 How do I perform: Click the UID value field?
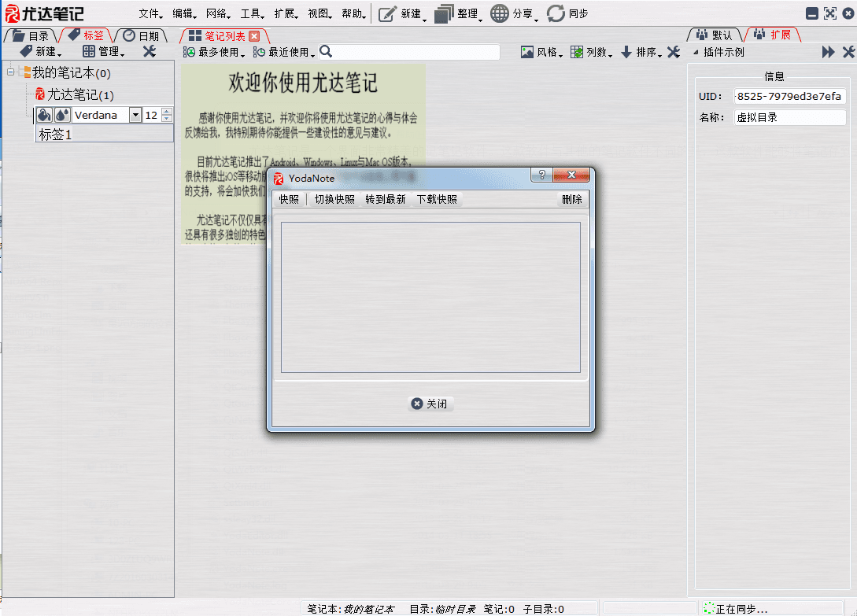point(789,96)
